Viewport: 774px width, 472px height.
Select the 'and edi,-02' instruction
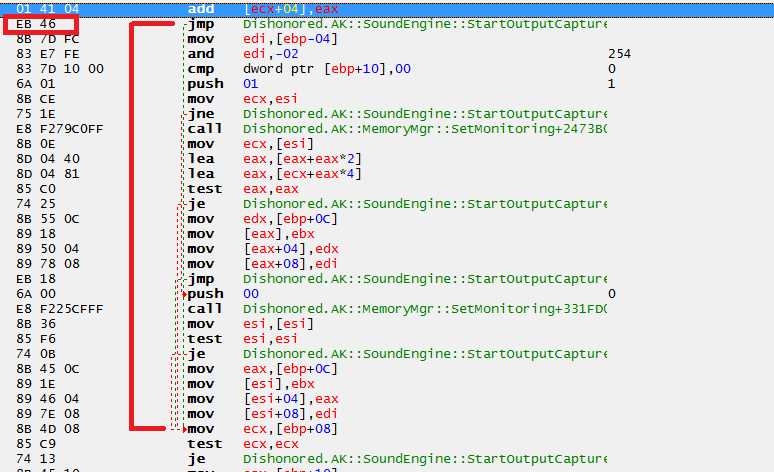243,54
